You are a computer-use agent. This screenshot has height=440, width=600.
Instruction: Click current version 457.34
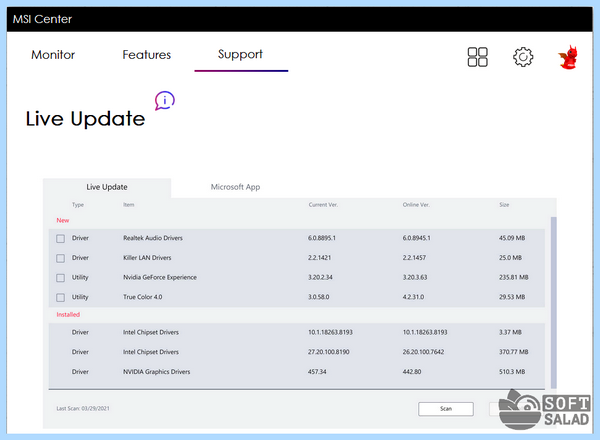point(317,372)
